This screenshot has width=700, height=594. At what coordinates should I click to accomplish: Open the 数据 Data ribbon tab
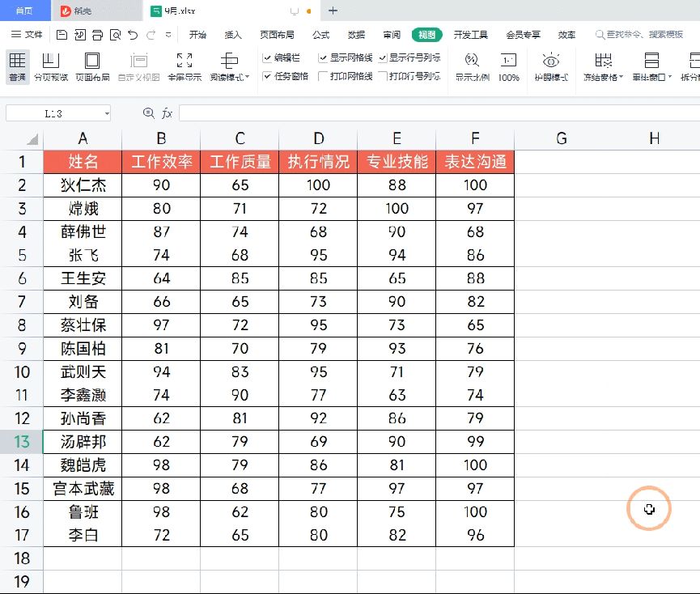pos(356,35)
